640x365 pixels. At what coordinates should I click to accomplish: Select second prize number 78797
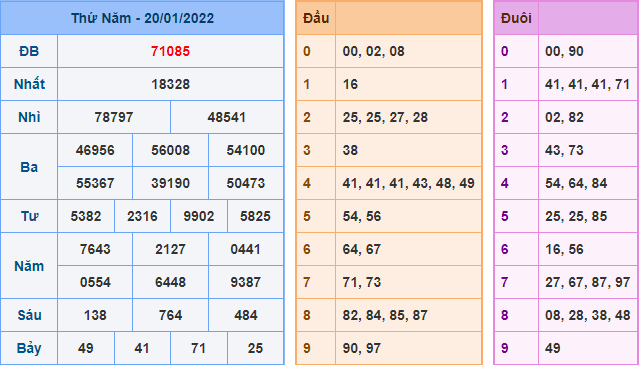(114, 118)
